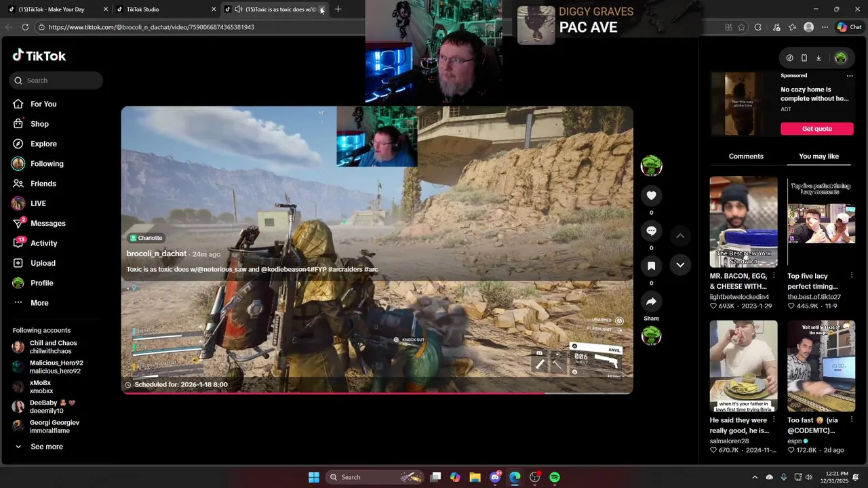Reload the page

(x=25, y=27)
